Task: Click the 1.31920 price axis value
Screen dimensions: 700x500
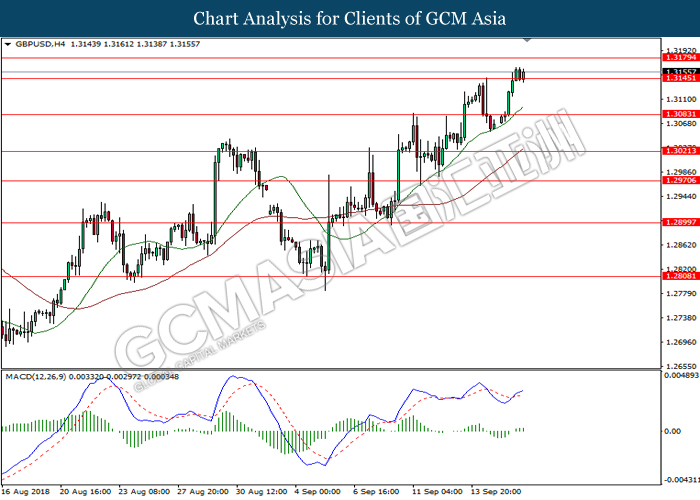Action: (x=681, y=50)
